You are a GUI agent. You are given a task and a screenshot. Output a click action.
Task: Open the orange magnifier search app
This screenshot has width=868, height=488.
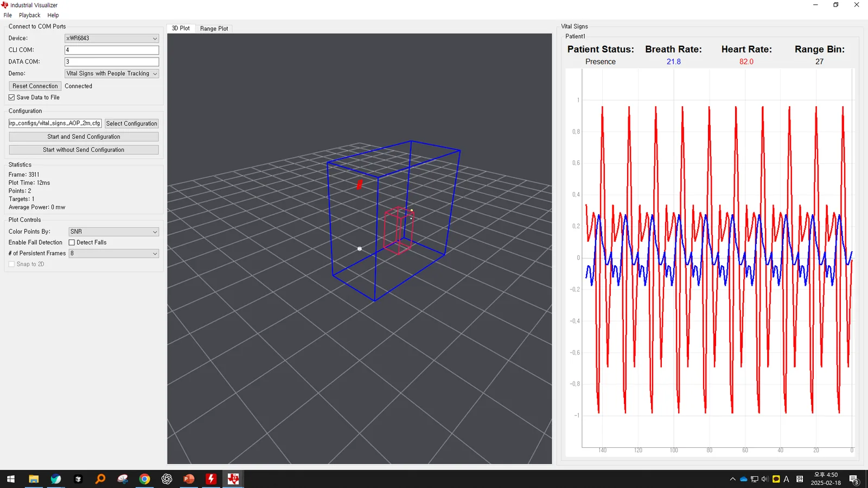pos(100,479)
